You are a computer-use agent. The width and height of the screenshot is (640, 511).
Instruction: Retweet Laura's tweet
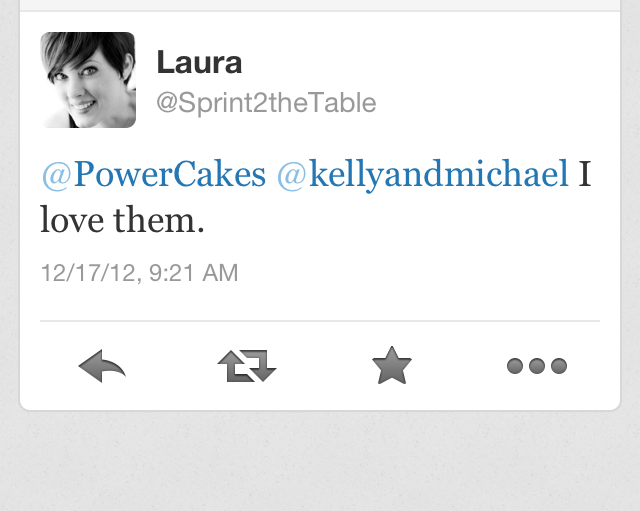pyautogui.click(x=246, y=367)
